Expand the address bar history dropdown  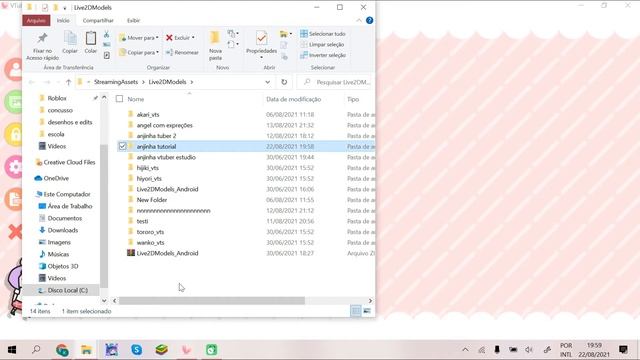pos(267,82)
